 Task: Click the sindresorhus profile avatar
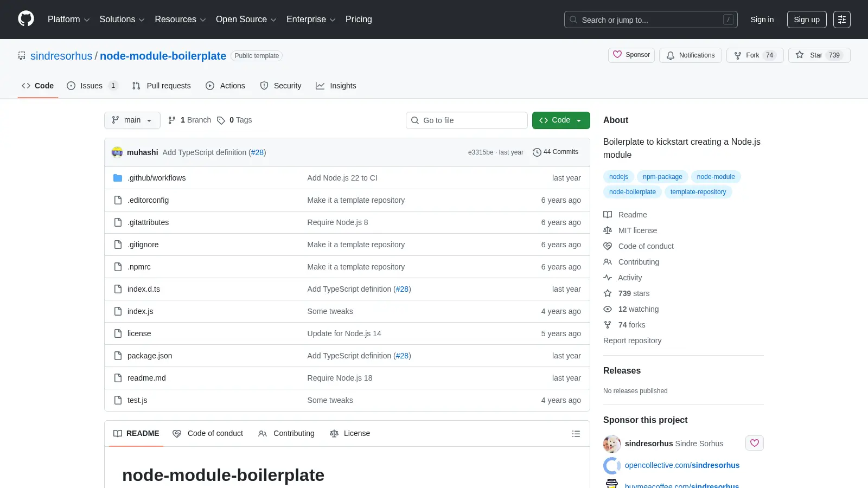click(x=612, y=444)
